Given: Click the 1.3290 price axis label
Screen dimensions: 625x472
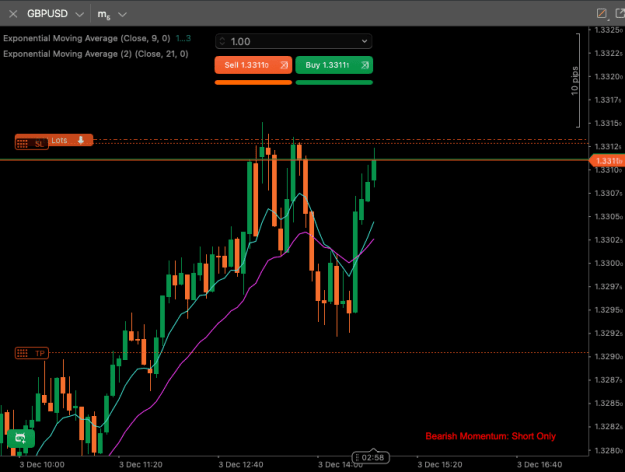Looking at the screenshot, I should click(608, 356).
